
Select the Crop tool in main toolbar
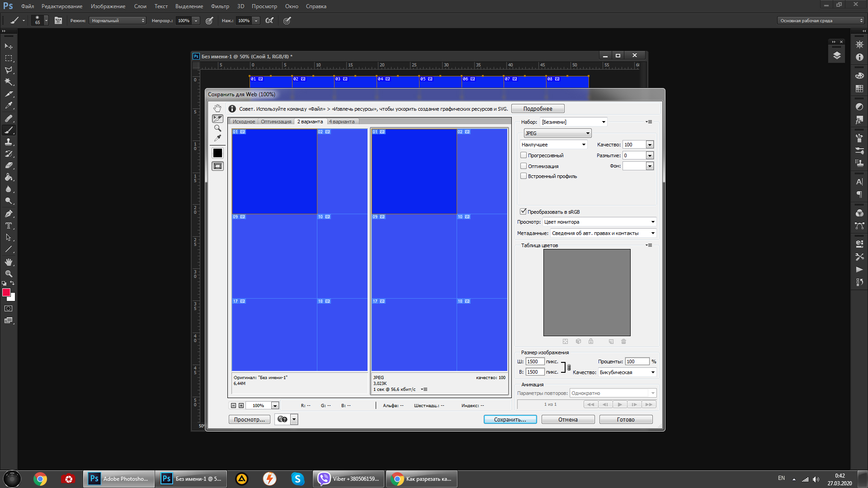(x=9, y=94)
